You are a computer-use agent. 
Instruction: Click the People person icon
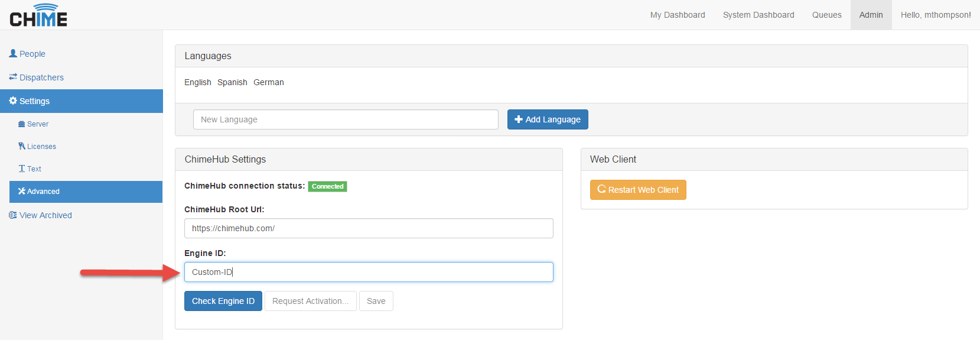[x=13, y=53]
